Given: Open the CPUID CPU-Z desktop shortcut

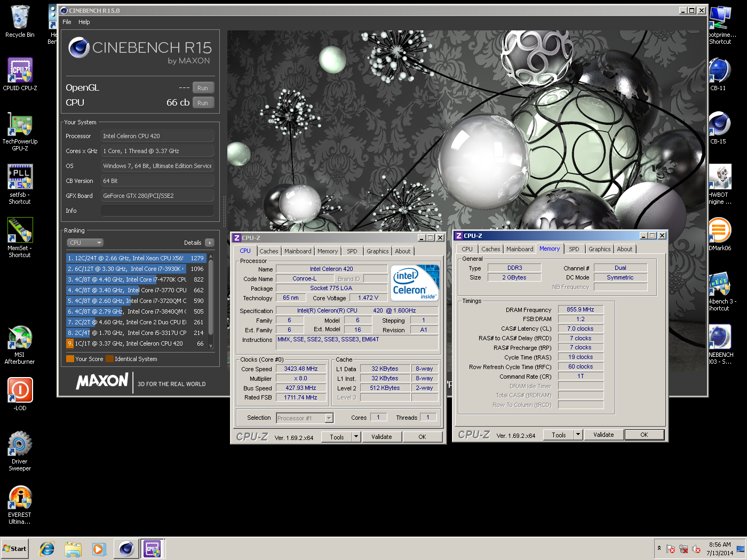Looking at the screenshot, I should [20, 74].
